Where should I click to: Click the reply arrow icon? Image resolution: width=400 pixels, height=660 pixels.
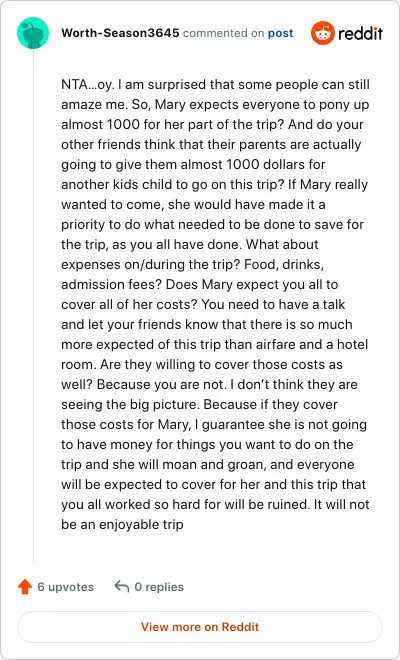click(x=122, y=586)
